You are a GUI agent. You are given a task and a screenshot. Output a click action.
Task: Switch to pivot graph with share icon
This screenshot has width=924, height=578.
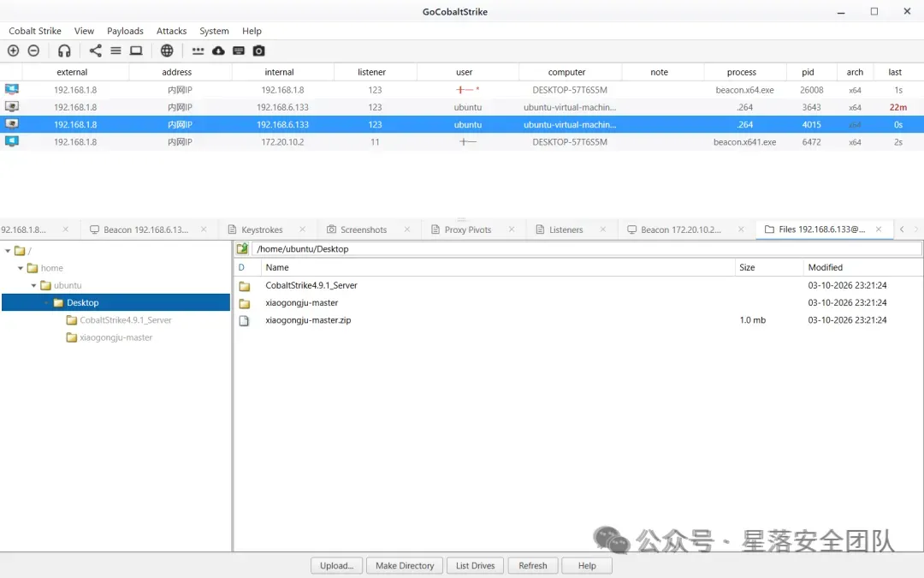point(95,51)
